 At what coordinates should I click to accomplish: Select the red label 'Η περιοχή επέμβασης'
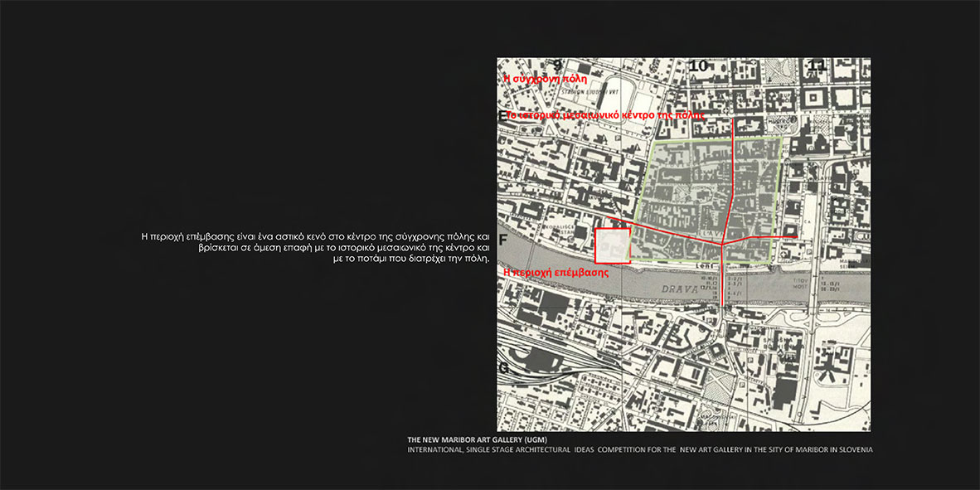(x=556, y=272)
